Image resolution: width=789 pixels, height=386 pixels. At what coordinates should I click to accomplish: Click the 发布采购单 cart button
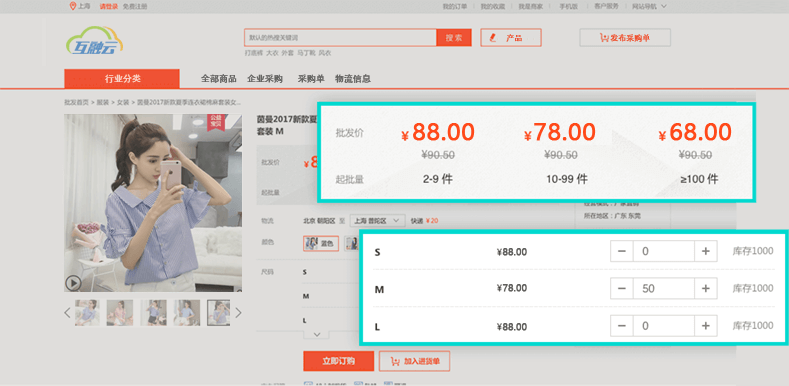pyautogui.click(x=625, y=38)
